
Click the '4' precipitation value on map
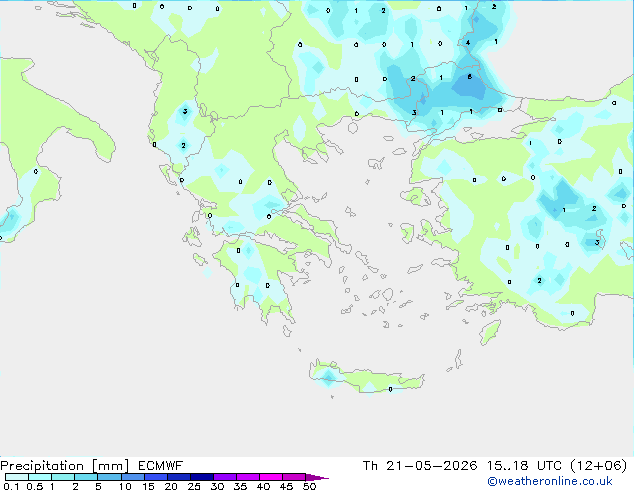point(468,42)
